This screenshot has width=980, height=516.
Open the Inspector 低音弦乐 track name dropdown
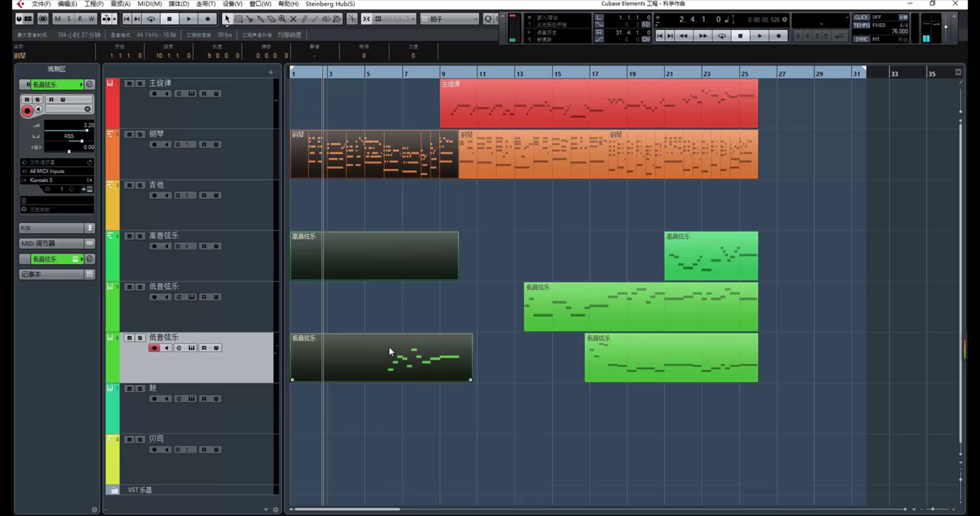(57, 84)
